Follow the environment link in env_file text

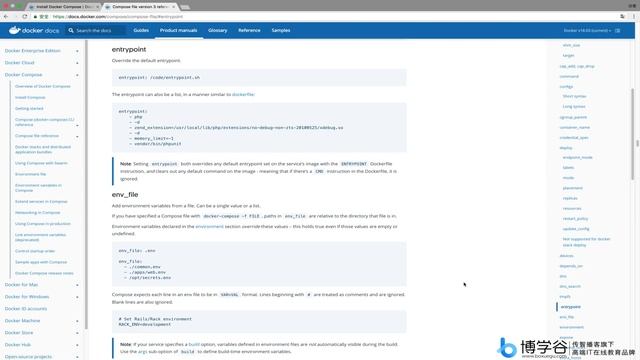(209, 227)
